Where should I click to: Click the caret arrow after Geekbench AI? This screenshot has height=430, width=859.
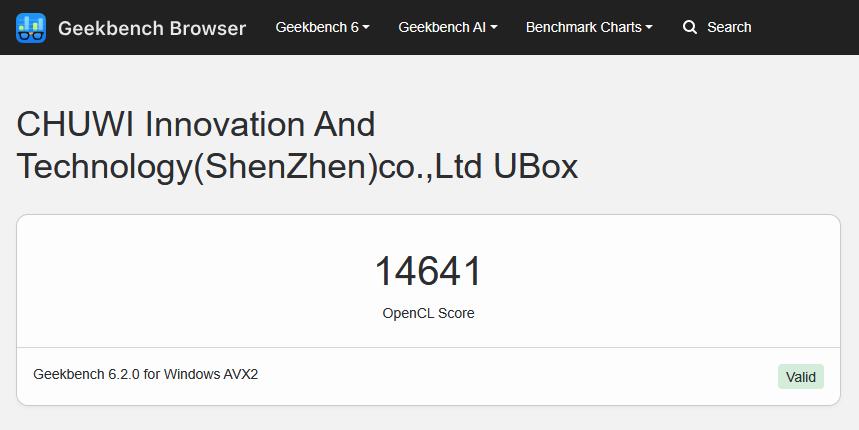coord(494,28)
